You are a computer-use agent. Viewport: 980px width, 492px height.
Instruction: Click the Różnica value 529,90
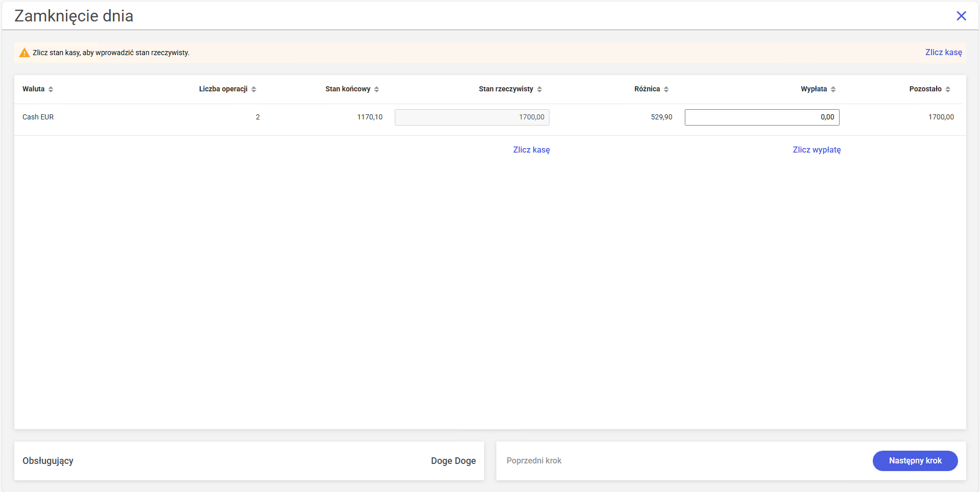pyautogui.click(x=661, y=117)
